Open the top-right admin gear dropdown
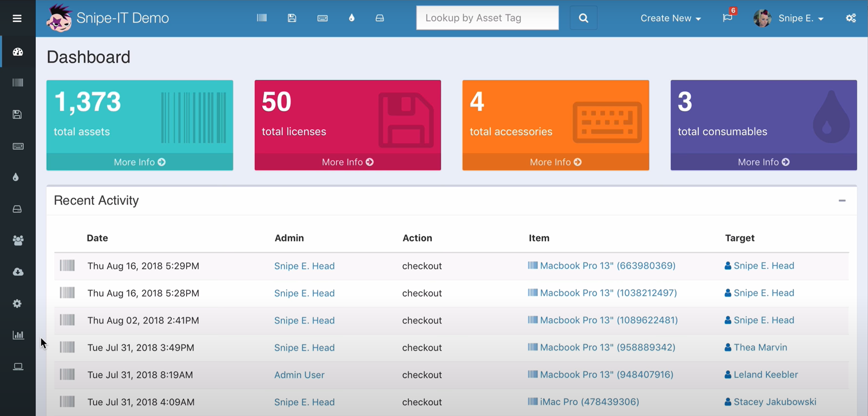 pyautogui.click(x=851, y=18)
